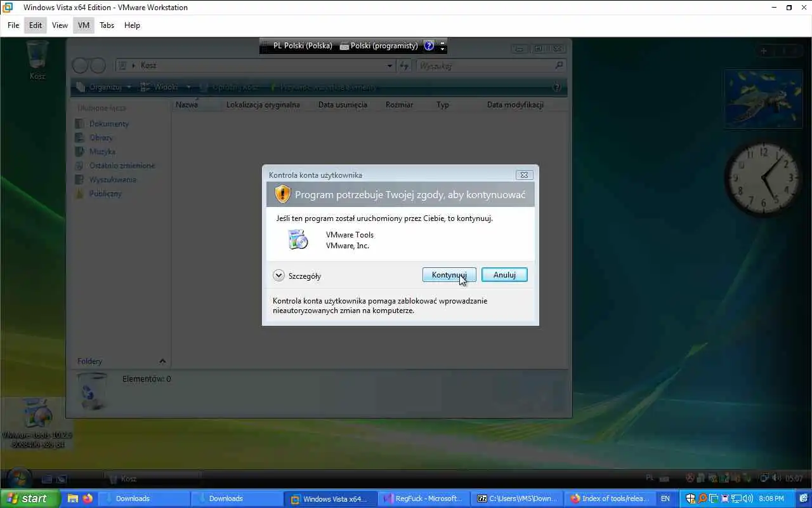
Task: Click the UAC shield warning icon
Action: click(282, 194)
